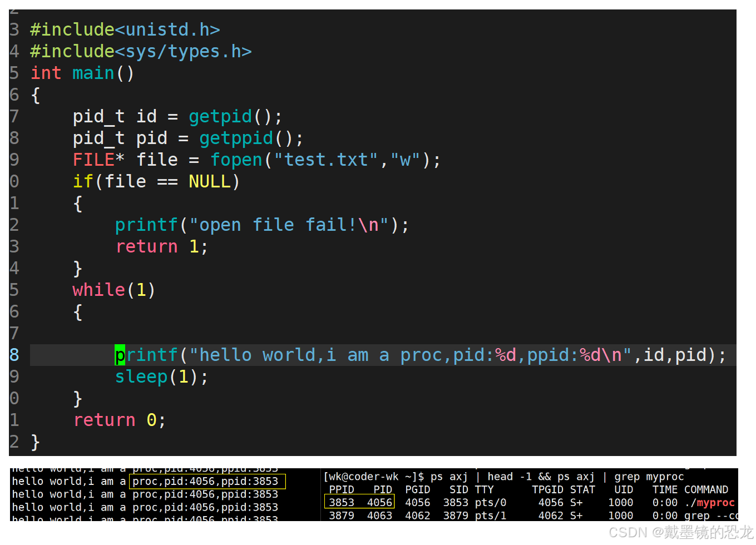This screenshot has height=545, width=756.
Task: Click the #include<sys/types.h> line
Action: tap(141, 51)
